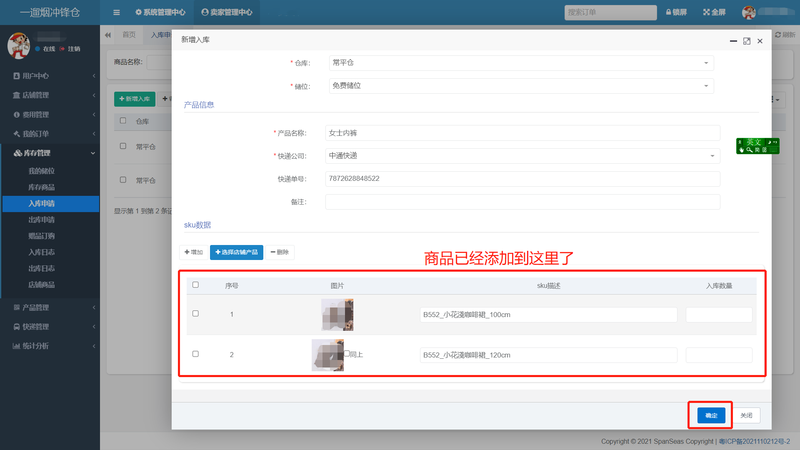
Task: Click the 搜索订单 search field
Action: (x=610, y=12)
